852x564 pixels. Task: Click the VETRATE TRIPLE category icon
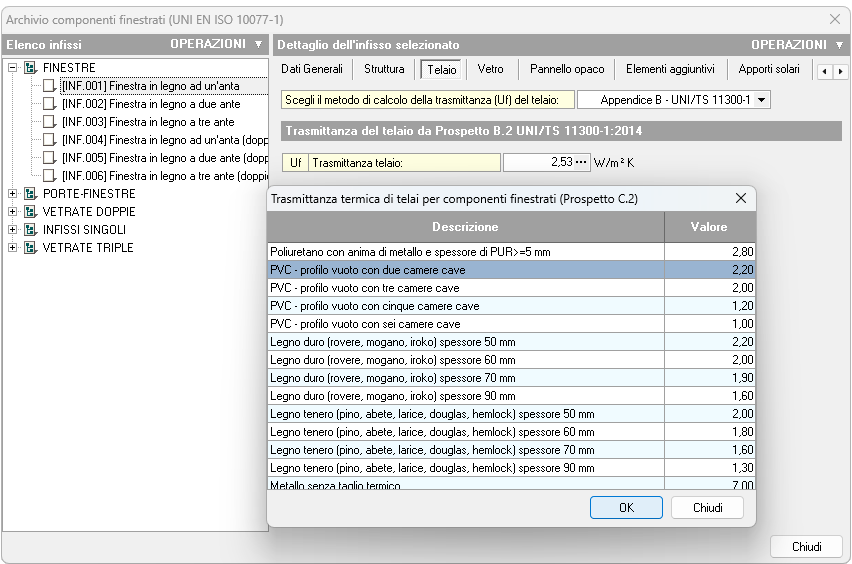pyautogui.click(x=30, y=248)
